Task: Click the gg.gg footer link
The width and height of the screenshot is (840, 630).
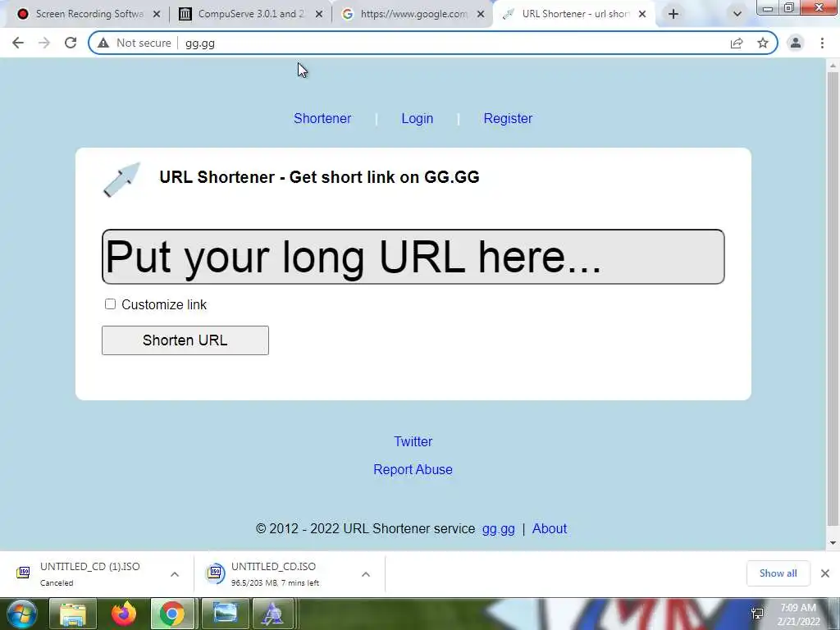Action: click(498, 529)
